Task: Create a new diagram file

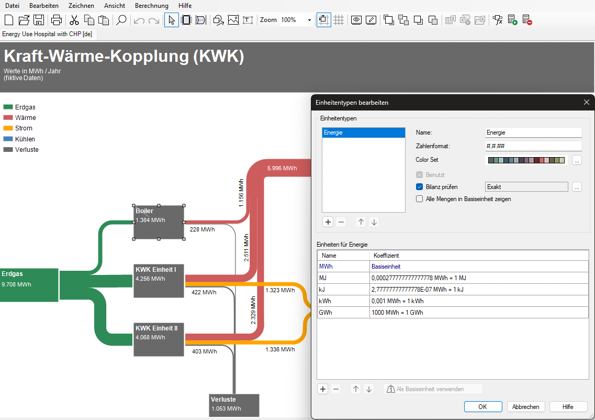Action: click(9, 20)
